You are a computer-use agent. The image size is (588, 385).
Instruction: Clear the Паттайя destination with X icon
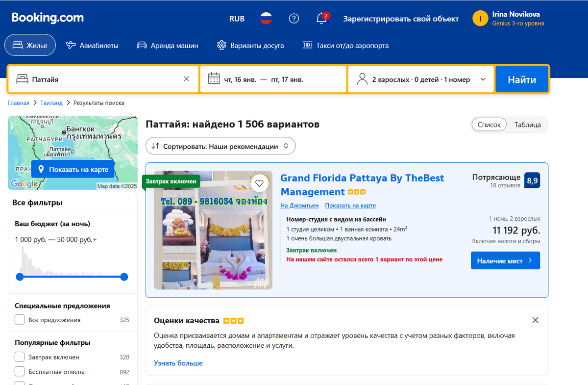tap(186, 79)
